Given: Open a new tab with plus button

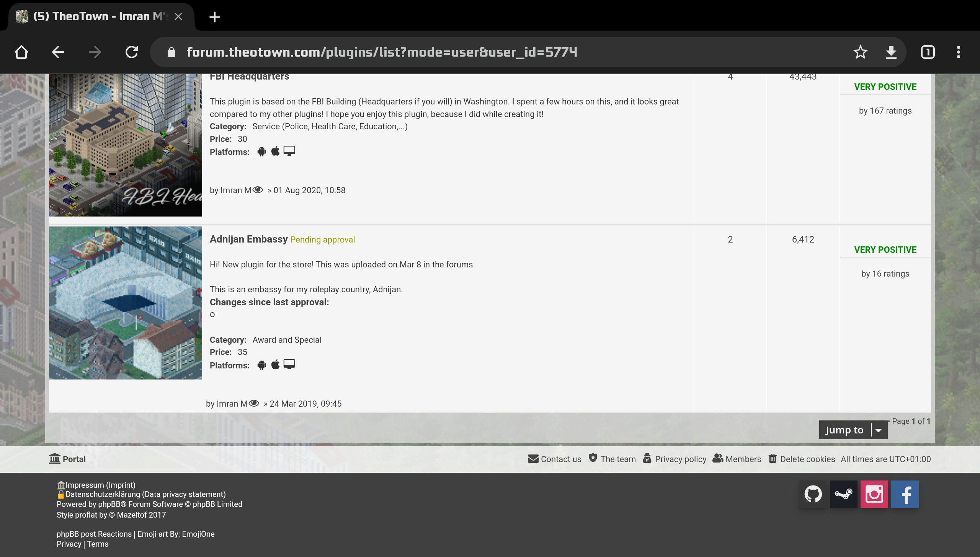Looking at the screenshot, I should click(x=215, y=17).
